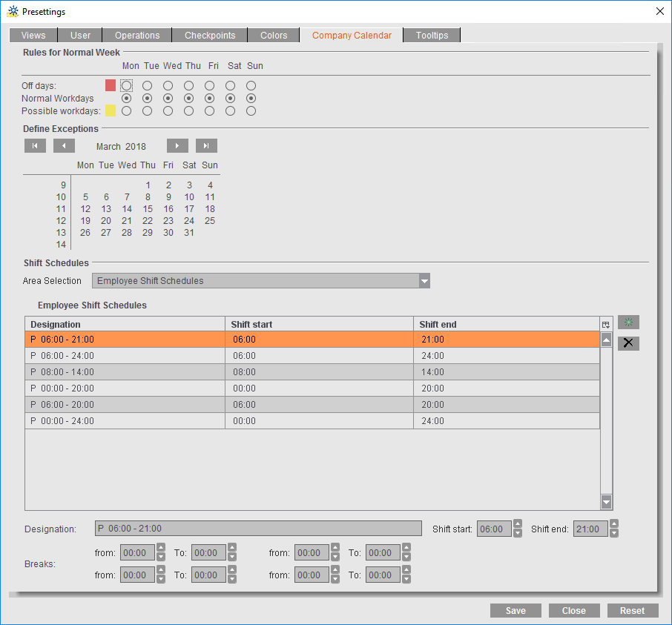Set Monday as Off day
672x625 pixels.
click(126, 86)
